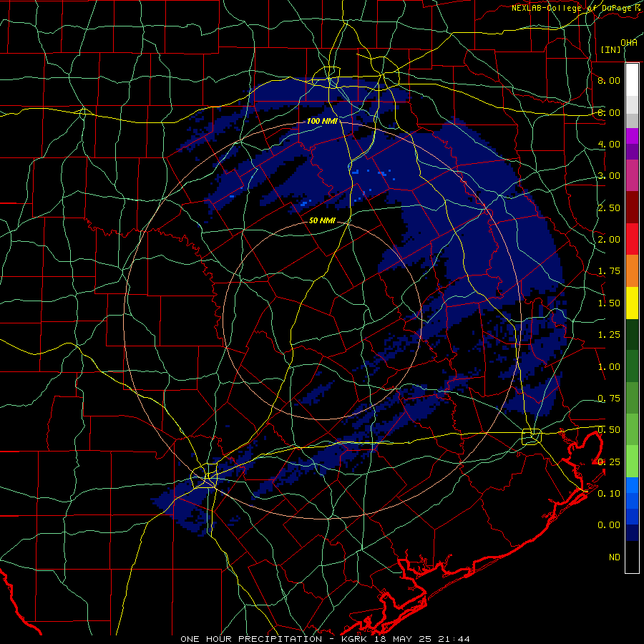Click the bright magenta swatch in the legend
The height and width of the screenshot is (644, 644).
[x=632, y=135]
